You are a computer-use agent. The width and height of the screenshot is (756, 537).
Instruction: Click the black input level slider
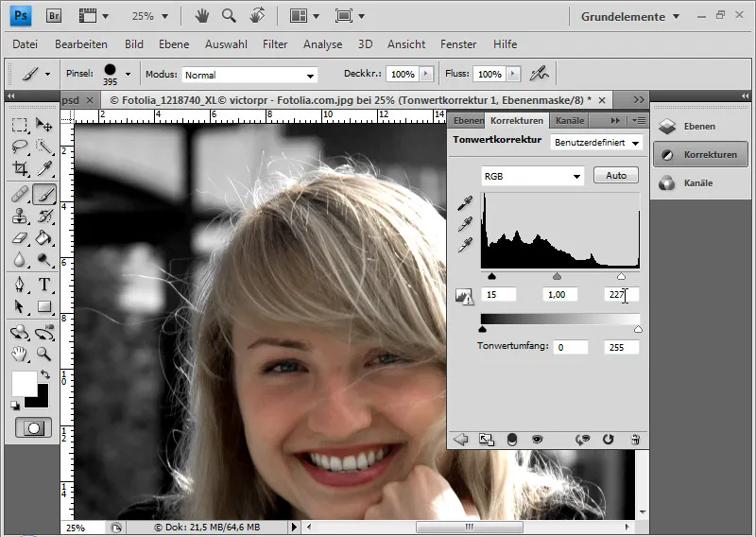point(491,276)
